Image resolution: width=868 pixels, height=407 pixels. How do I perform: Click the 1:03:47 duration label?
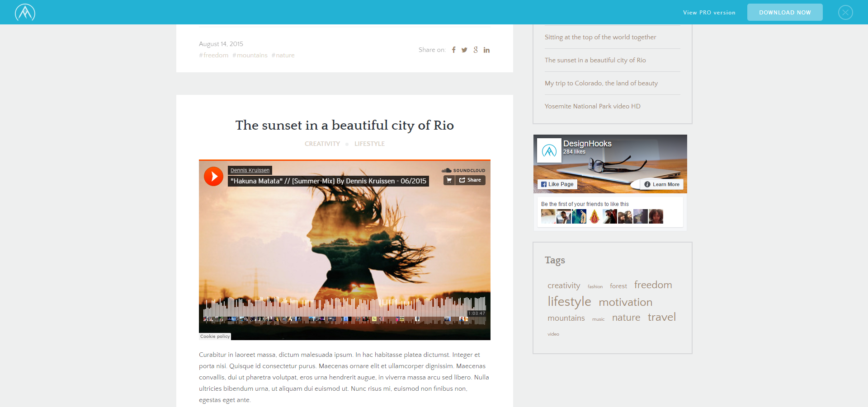pos(476,313)
